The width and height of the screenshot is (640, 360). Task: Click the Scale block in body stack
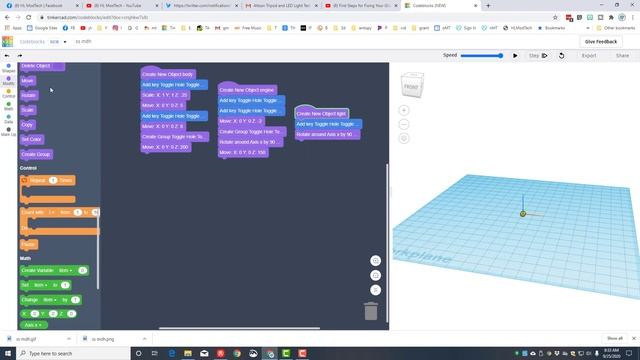point(165,95)
